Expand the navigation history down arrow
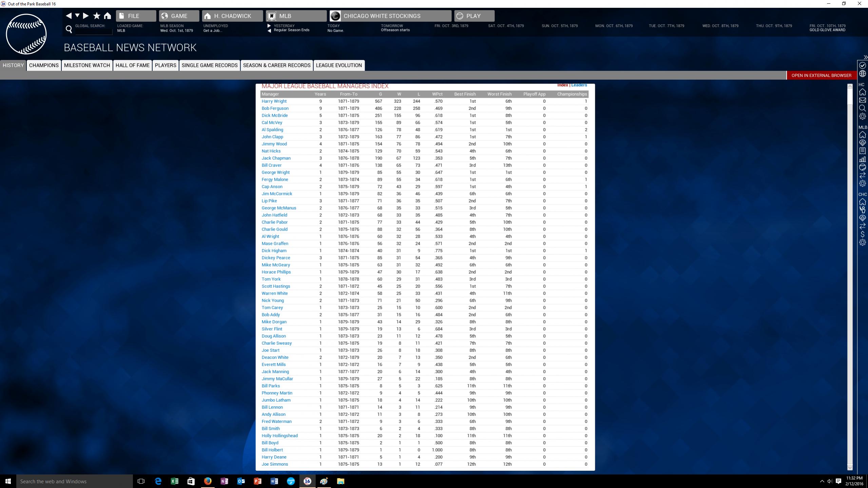This screenshot has height=488, width=868. click(77, 16)
